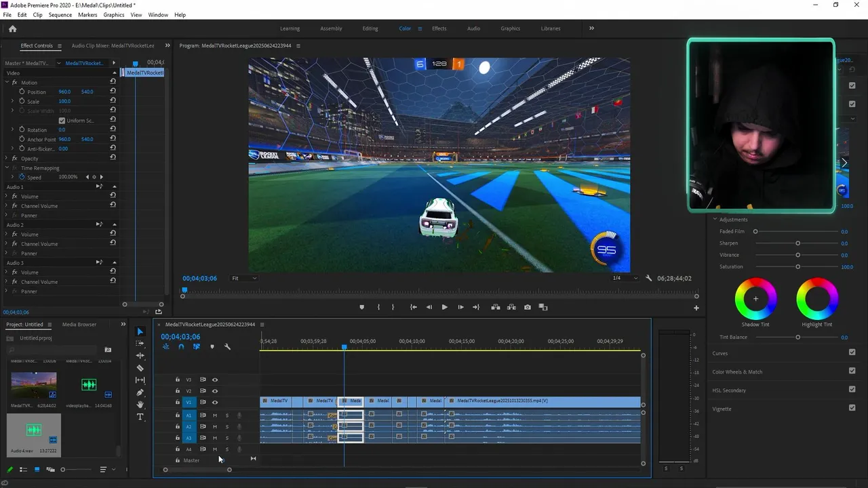This screenshot has height=488, width=868.
Task: Toggle Uniform Scale checkbox
Action: (62, 120)
